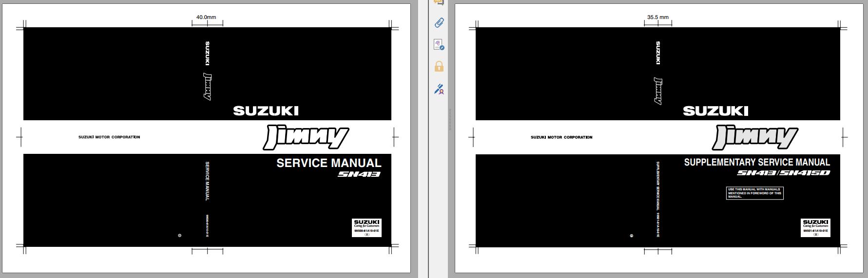
Task: Click SUZUKI MOTOR CORPORATION text on right page
Action: (561, 137)
